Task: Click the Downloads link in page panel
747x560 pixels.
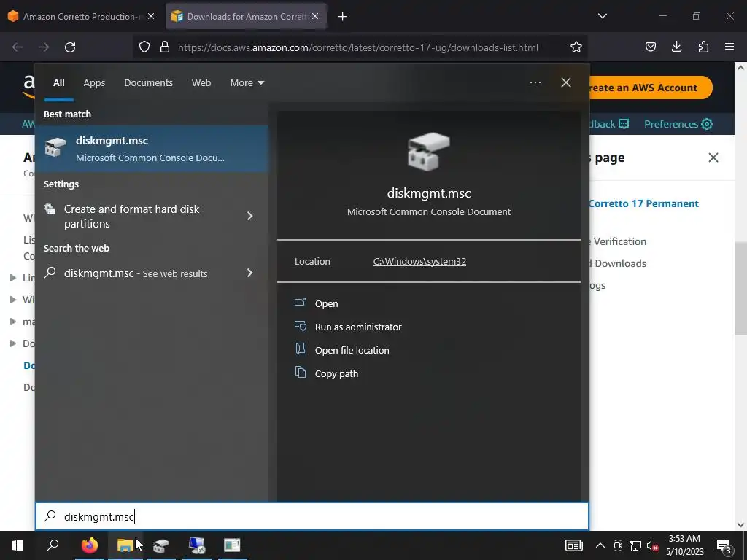Action: tap(620, 263)
